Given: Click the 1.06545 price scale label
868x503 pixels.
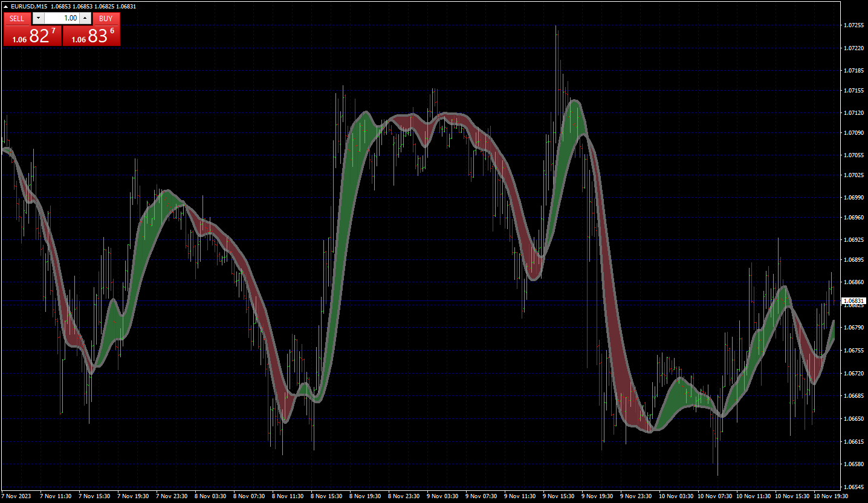Looking at the screenshot, I should [853, 487].
